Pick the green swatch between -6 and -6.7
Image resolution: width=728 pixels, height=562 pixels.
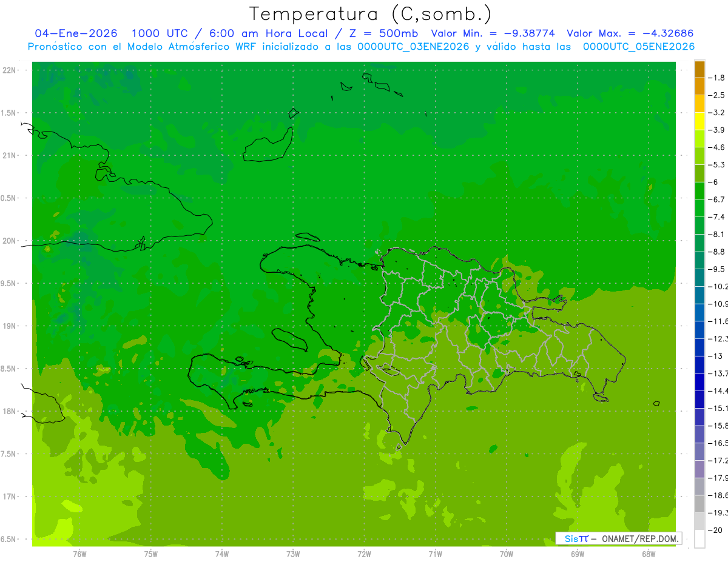click(699, 191)
